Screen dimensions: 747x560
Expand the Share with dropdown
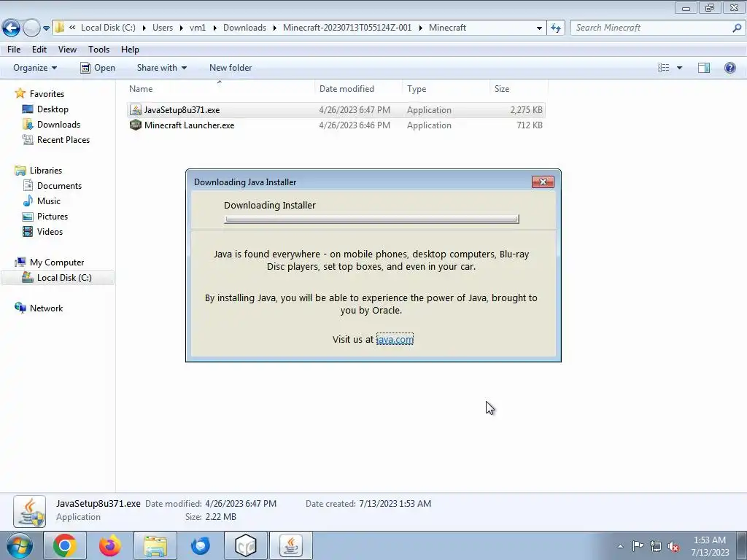(x=161, y=68)
